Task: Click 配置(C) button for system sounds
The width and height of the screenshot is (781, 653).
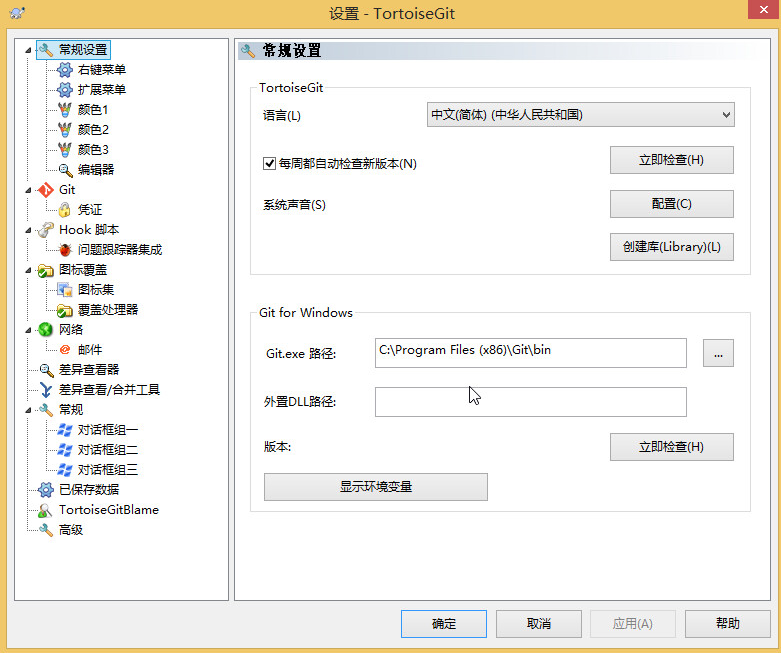Action: click(x=671, y=204)
